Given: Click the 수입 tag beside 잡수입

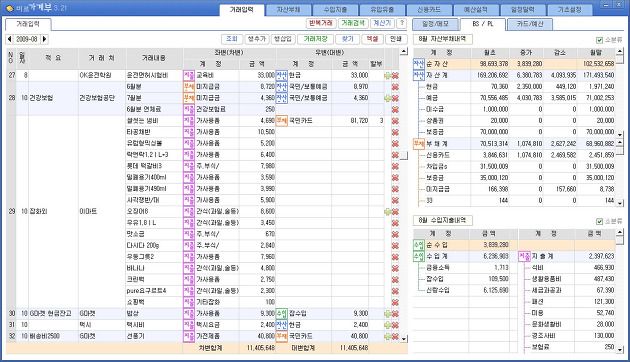Looking at the screenshot, I should coord(282,313).
